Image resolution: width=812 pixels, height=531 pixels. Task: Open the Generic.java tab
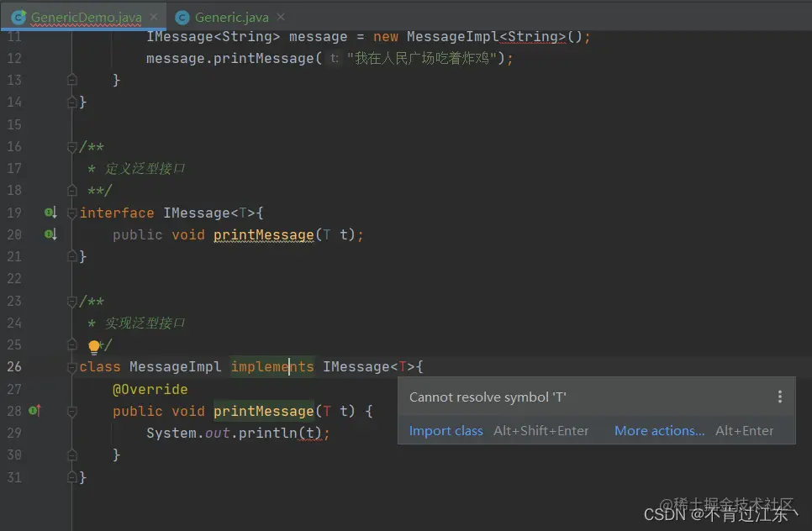[231, 17]
